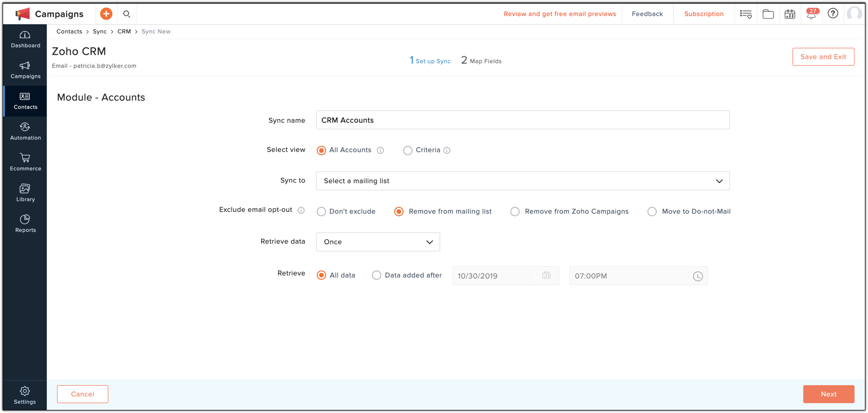Open Settings gear in sidebar
Screen dimensions: 868x413
tap(25, 396)
